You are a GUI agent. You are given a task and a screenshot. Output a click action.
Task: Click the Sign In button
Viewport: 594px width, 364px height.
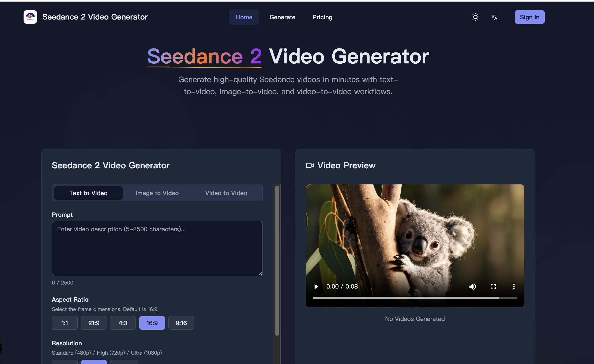529,17
